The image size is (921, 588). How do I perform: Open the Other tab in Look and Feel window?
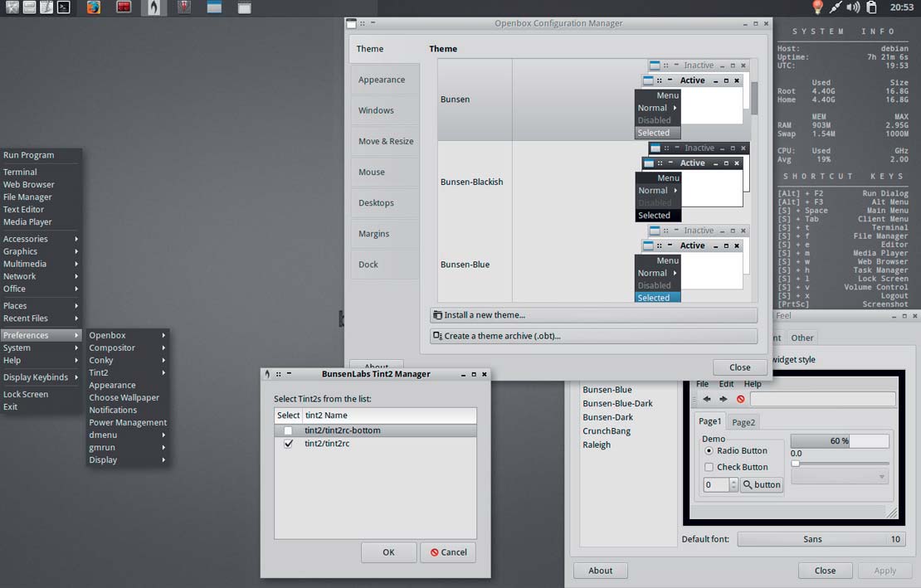coord(802,338)
